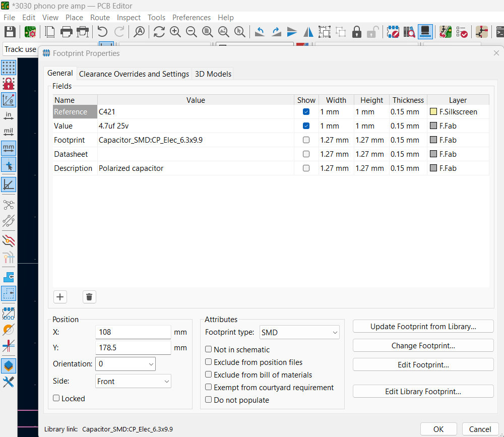The height and width of the screenshot is (437, 504).
Task: Click the X position input field
Action: click(x=133, y=332)
